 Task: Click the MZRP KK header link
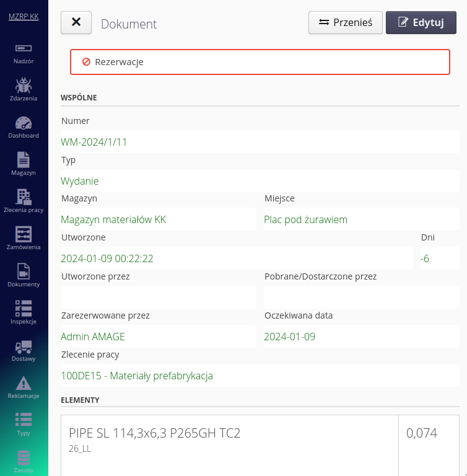click(24, 17)
